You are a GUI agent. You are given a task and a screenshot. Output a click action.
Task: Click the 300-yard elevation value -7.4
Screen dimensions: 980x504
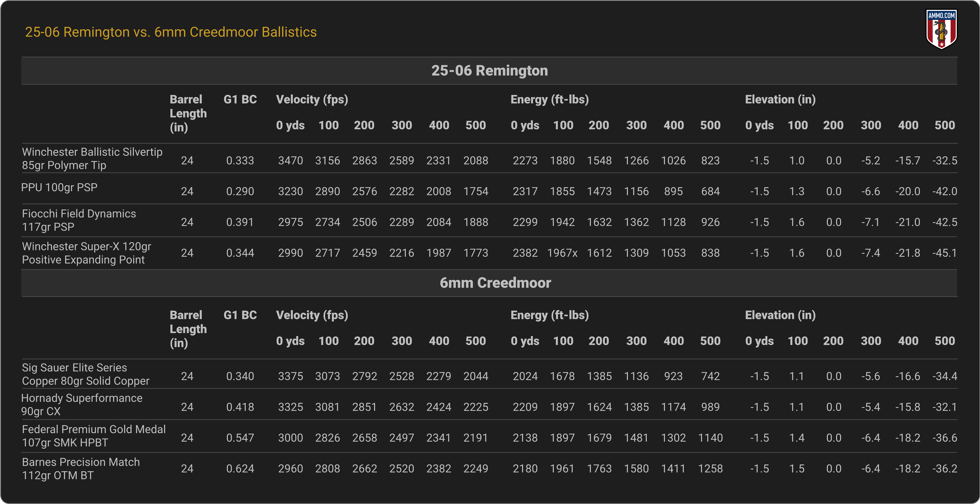(x=871, y=253)
